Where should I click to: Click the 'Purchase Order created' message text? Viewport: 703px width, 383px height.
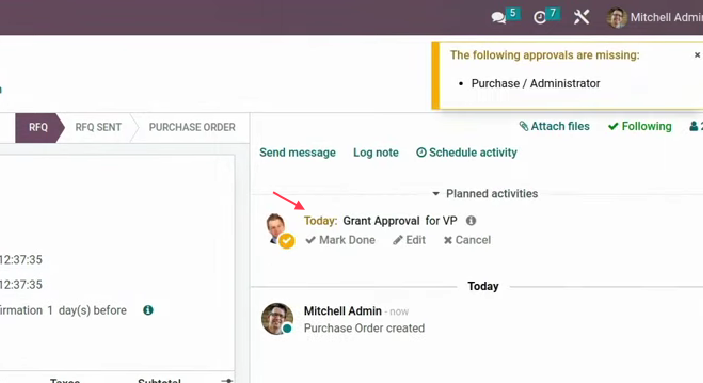point(364,328)
